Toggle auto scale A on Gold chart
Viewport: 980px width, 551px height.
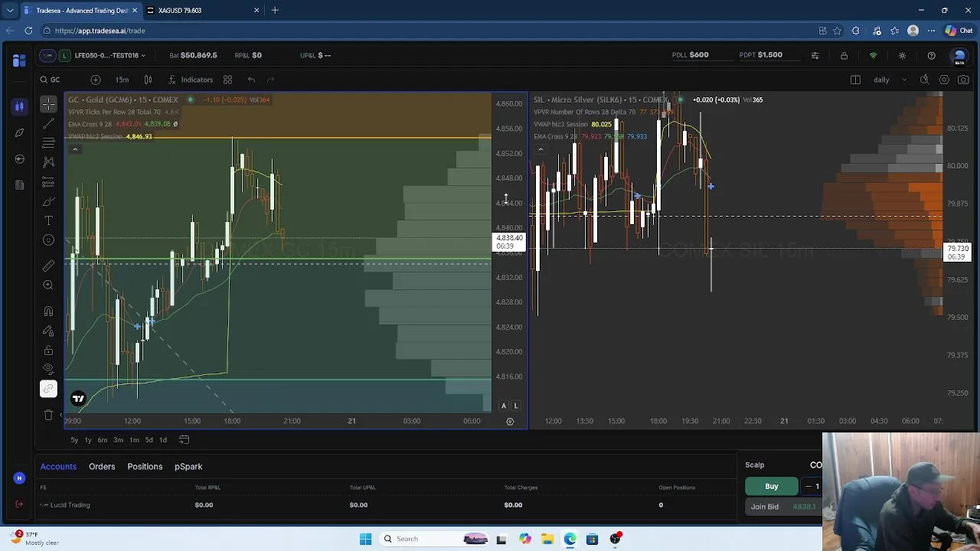click(504, 406)
